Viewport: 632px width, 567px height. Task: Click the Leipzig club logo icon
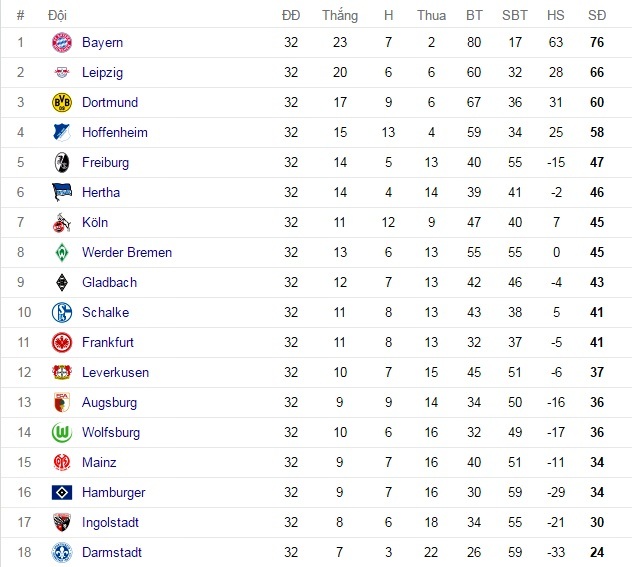click(x=62, y=73)
